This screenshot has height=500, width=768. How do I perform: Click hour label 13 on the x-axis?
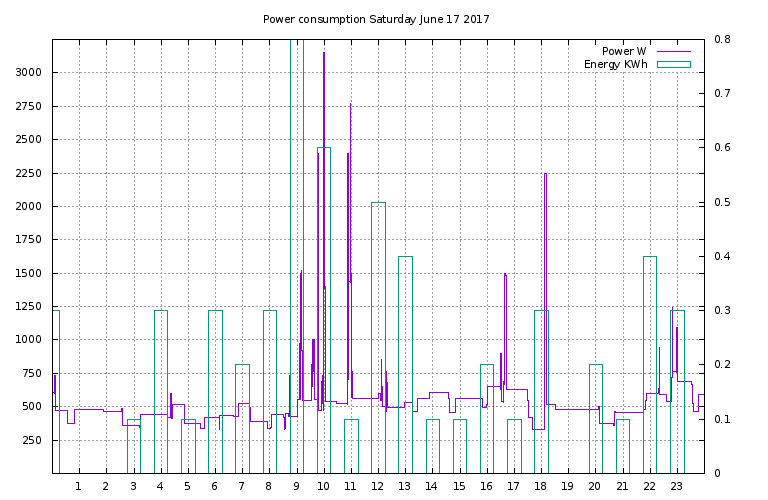tap(405, 486)
